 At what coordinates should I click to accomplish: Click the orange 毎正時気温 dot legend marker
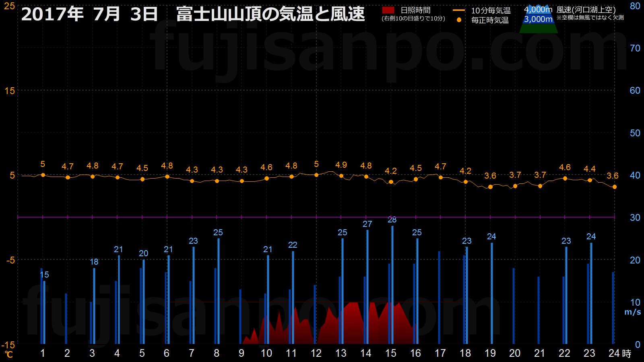(x=459, y=20)
